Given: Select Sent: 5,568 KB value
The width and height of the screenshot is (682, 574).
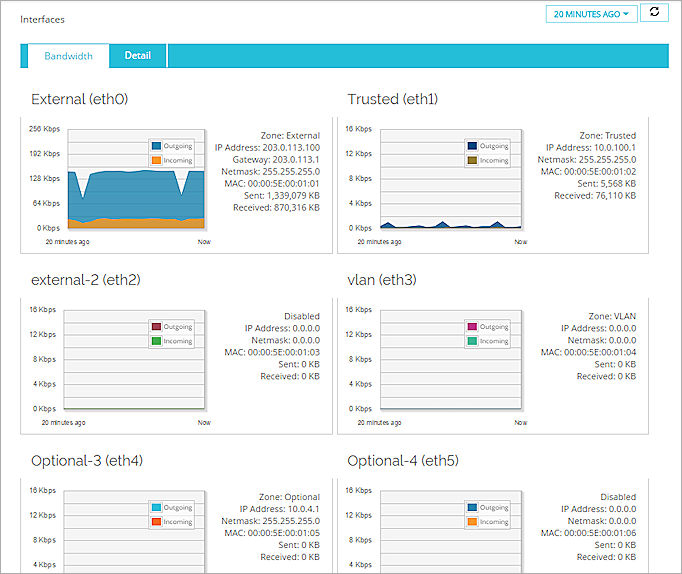Looking at the screenshot, I should point(607,184).
